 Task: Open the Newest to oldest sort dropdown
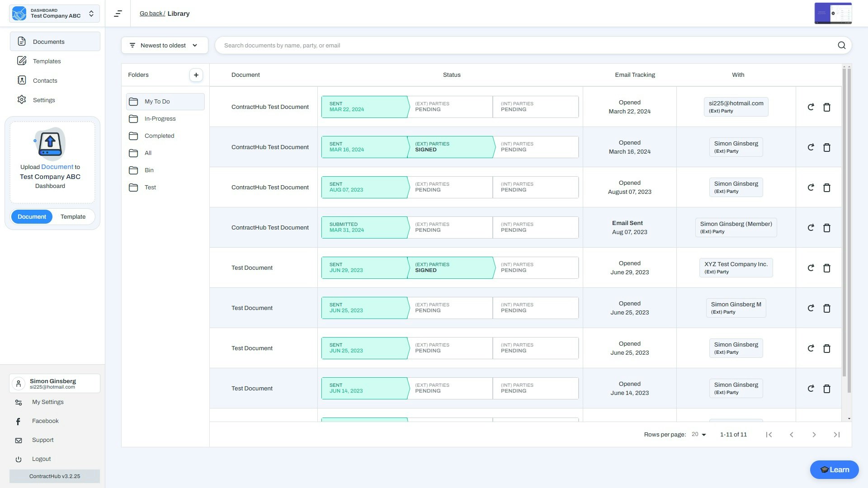tap(165, 45)
